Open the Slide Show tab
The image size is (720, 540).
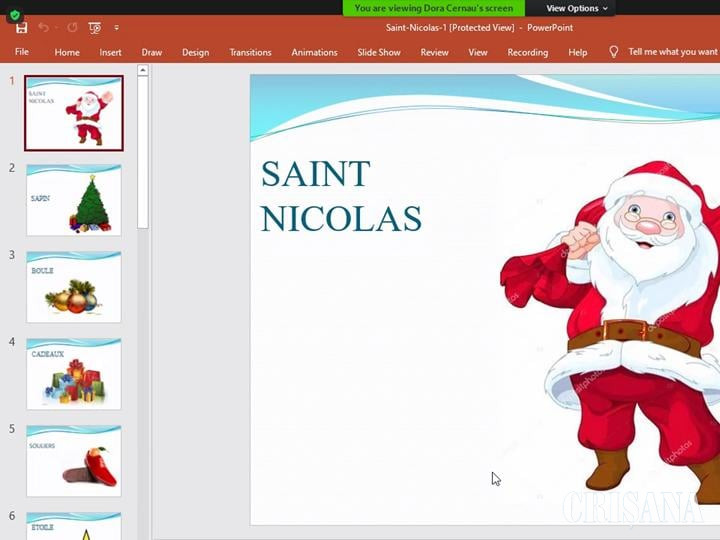pyautogui.click(x=379, y=52)
